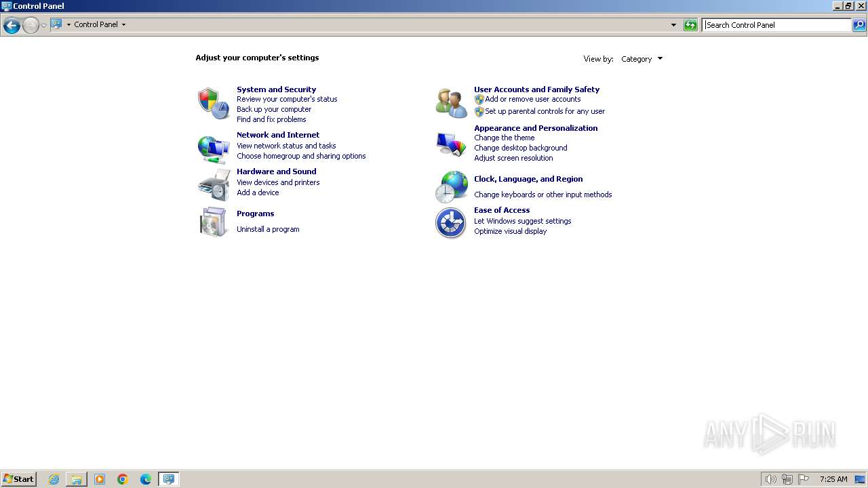Screen dimensions: 868x488
Task: Click View devices and printers
Action: point(278,182)
